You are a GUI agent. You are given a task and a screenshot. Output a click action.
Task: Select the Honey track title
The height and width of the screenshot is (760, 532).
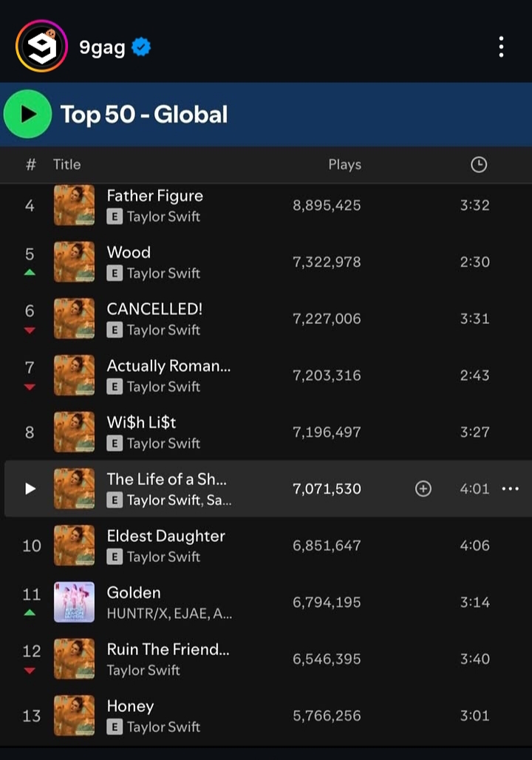(130, 706)
